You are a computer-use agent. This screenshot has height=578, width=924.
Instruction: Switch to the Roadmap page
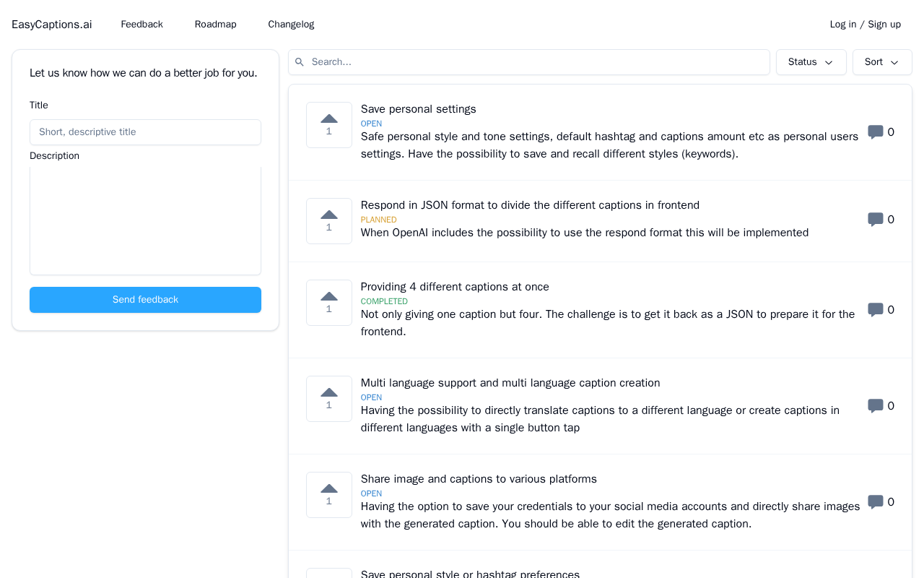click(x=216, y=25)
